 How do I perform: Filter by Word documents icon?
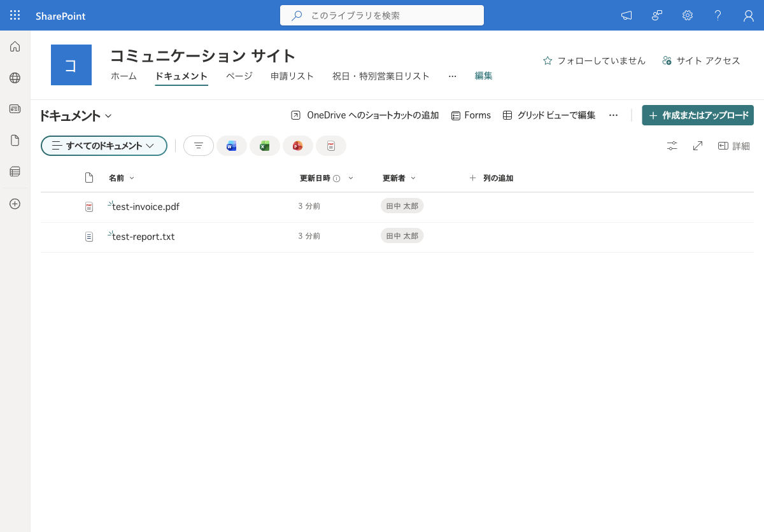[x=232, y=146]
